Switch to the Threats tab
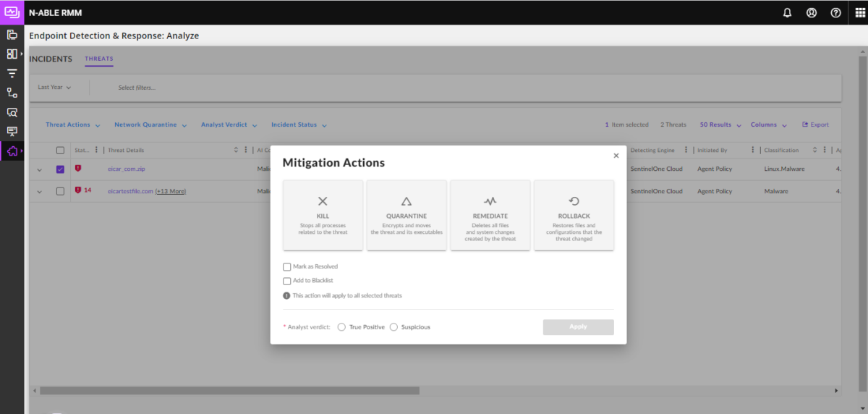The width and height of the screenshot is (868, 414). 99,59
